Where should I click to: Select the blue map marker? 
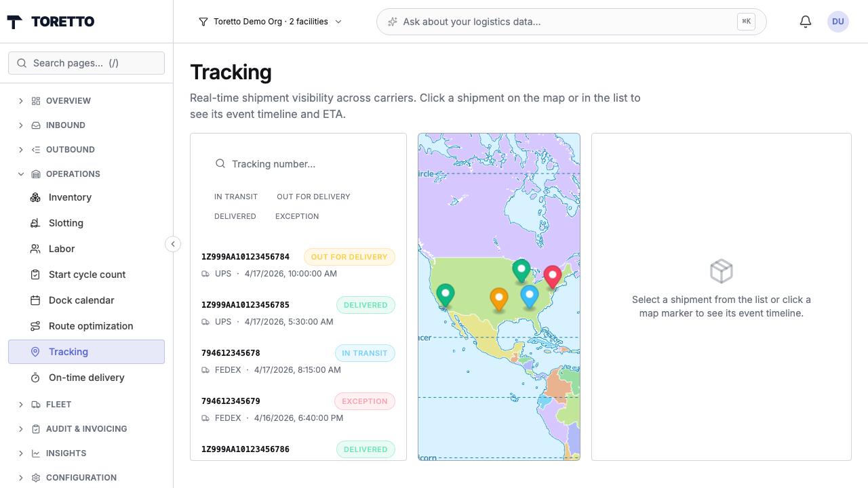pyautogui.click(x=530, y=296)
